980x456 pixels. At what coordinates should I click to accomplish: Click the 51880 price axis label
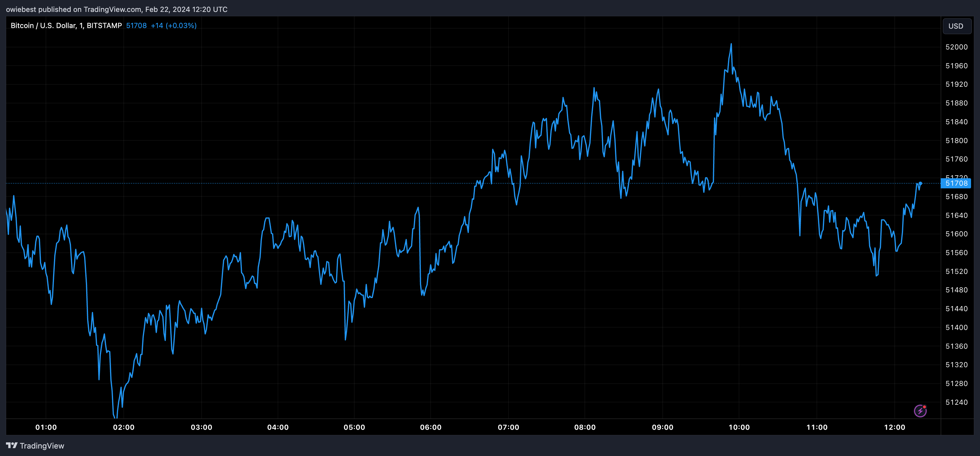click(956, 103)
